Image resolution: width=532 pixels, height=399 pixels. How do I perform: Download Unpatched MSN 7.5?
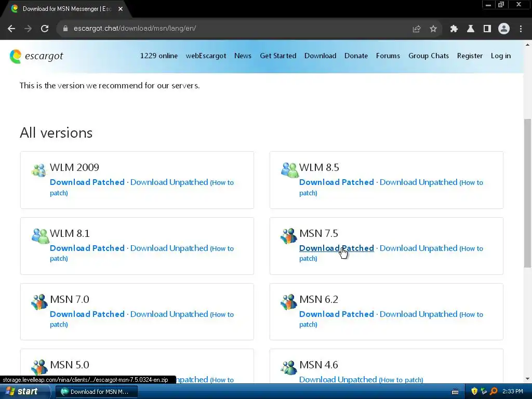click(x=419, y=248)
